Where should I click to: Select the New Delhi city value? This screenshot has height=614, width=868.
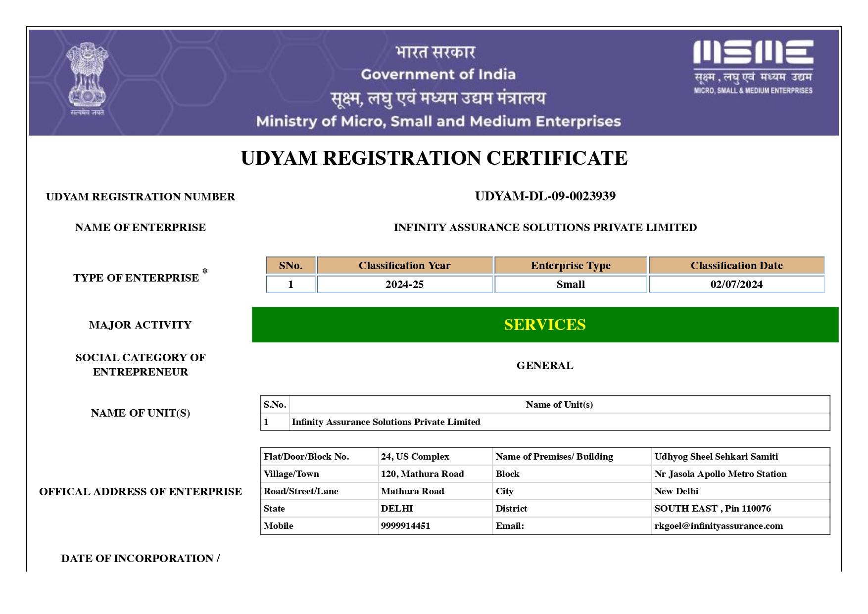[x=676, y=491]
